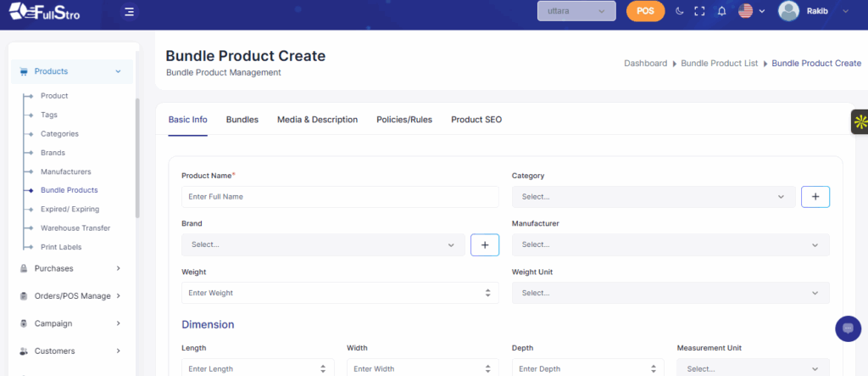Click the Rakib user avatar
Screen dimensions: 868x376
(x=788, y=11)
